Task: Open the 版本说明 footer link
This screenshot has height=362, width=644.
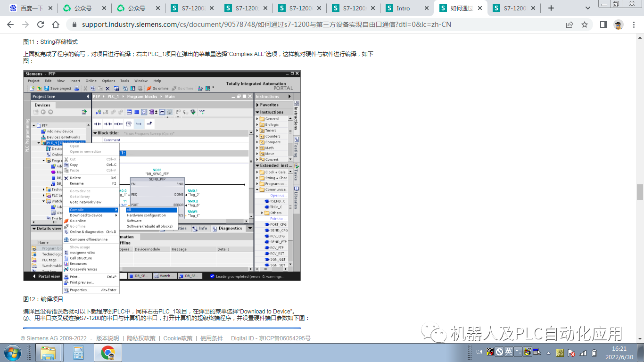Action: [107, 338]
